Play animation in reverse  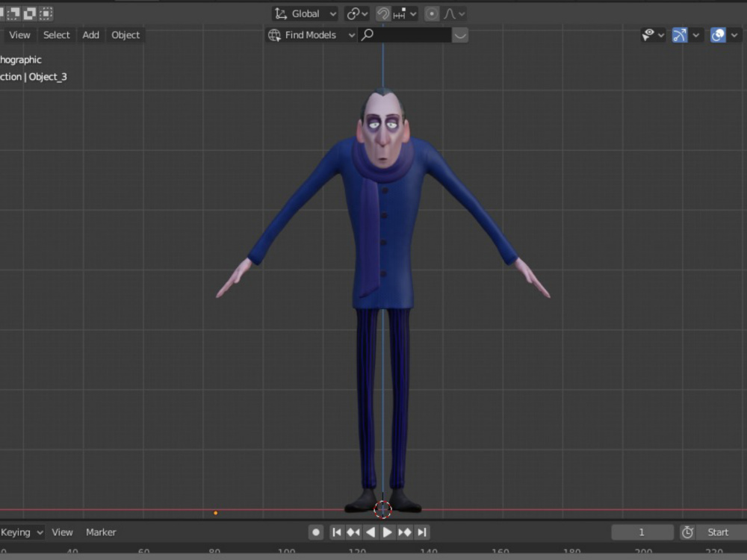tap(371, 532)
